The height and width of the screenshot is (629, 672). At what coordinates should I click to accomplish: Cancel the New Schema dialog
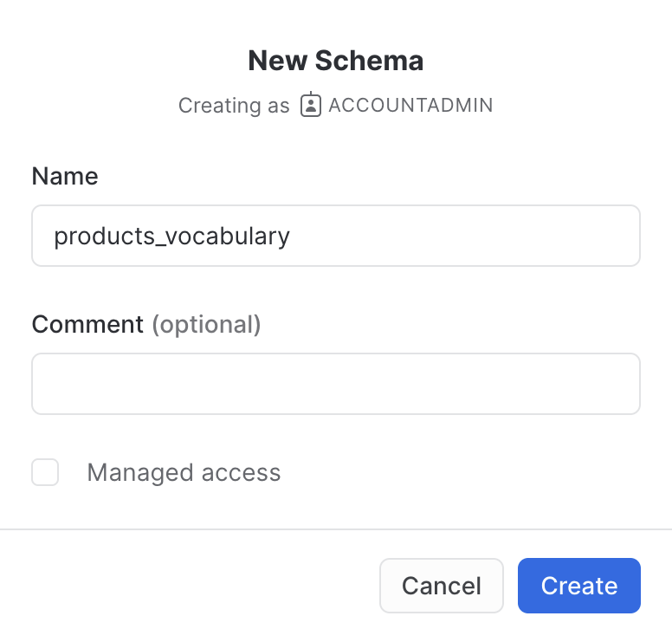pyautogui.click(x=441, y=586)
